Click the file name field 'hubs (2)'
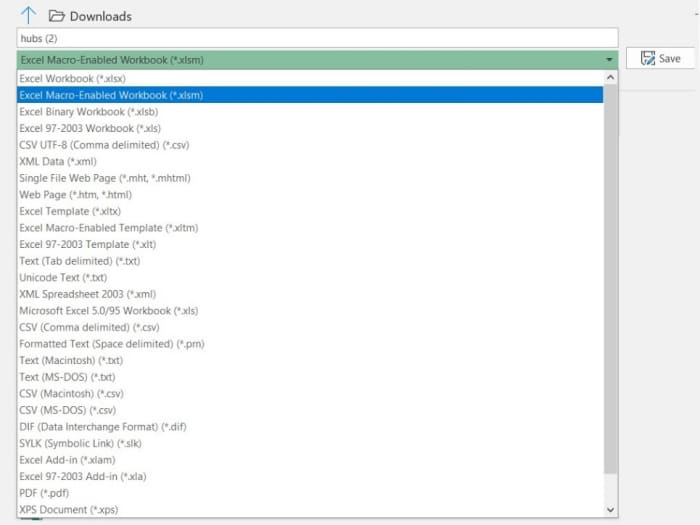Screen dimensions: 700x525 pos(317,38)
